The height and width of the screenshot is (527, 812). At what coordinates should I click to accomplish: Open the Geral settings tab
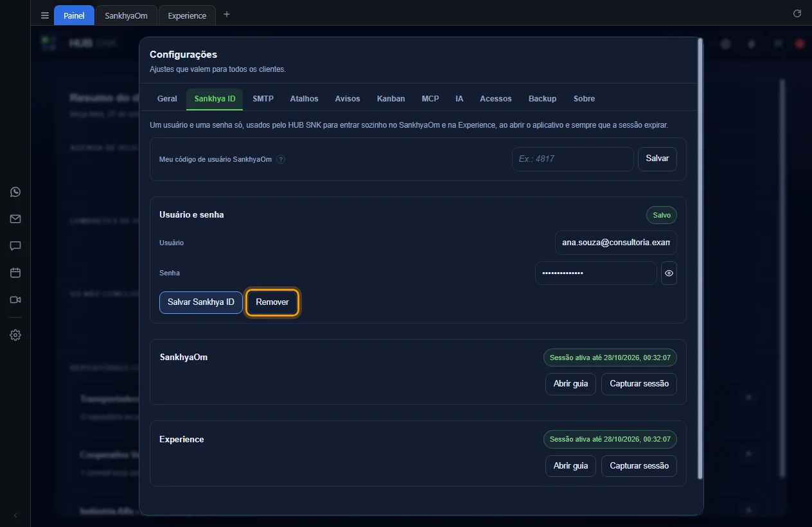click(167, 99)
